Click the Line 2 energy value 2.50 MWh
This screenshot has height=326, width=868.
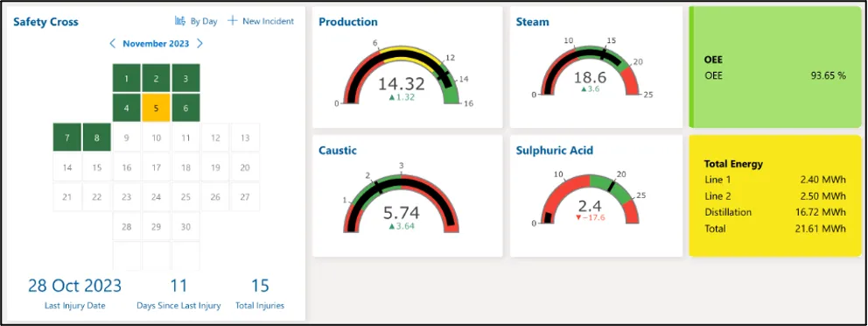pos(823,195)
